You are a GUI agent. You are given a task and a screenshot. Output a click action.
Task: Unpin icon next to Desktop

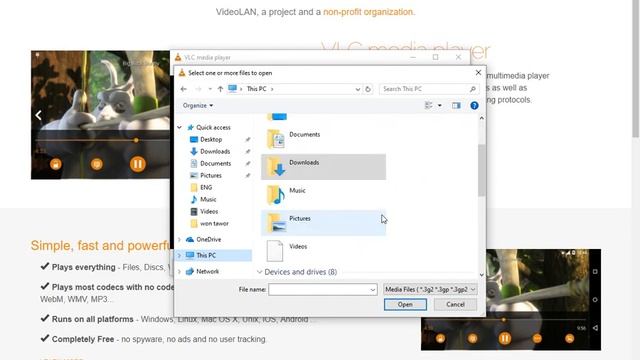pos(248,140)
